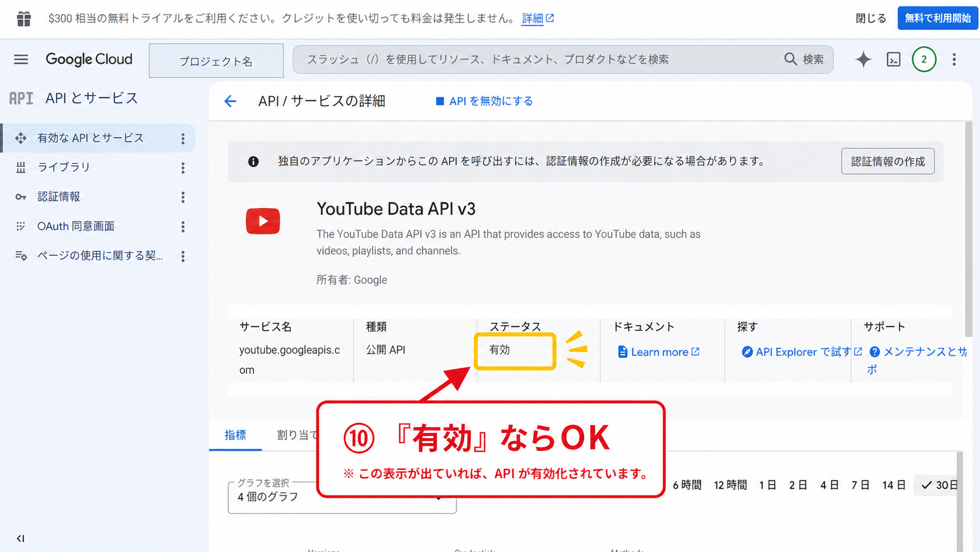Click the search magnifier icon

pyautogui.click(x=791, y=59)
